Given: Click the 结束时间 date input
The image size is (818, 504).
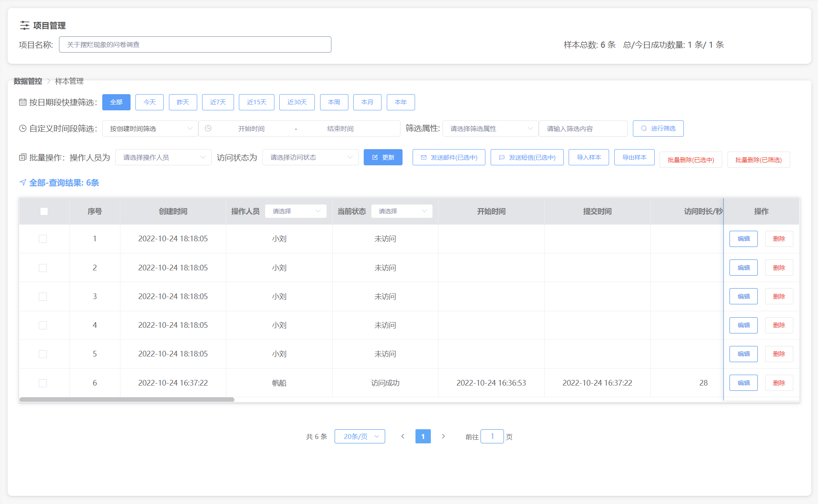Looking at the screenshot, I should (x=340, y=129).
